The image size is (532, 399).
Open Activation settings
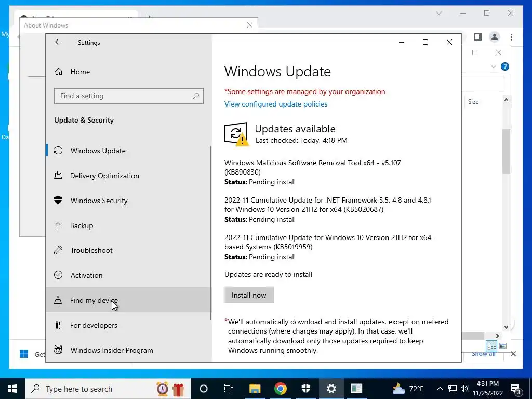coord(129,275)
